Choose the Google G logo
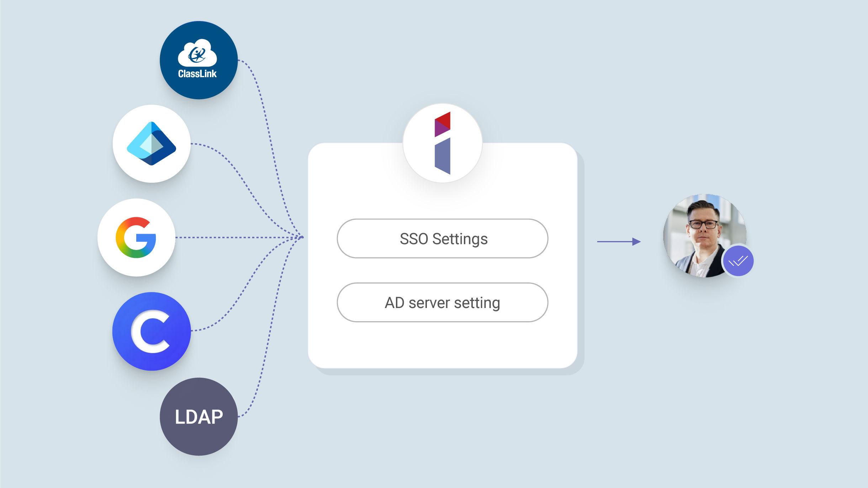Screen dimensions: 868x488 (x=137, y=238)
